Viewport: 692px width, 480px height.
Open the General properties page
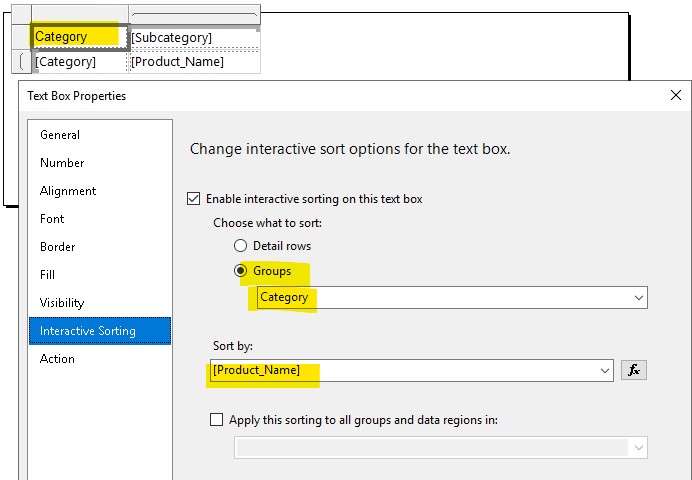click(60, 135)
